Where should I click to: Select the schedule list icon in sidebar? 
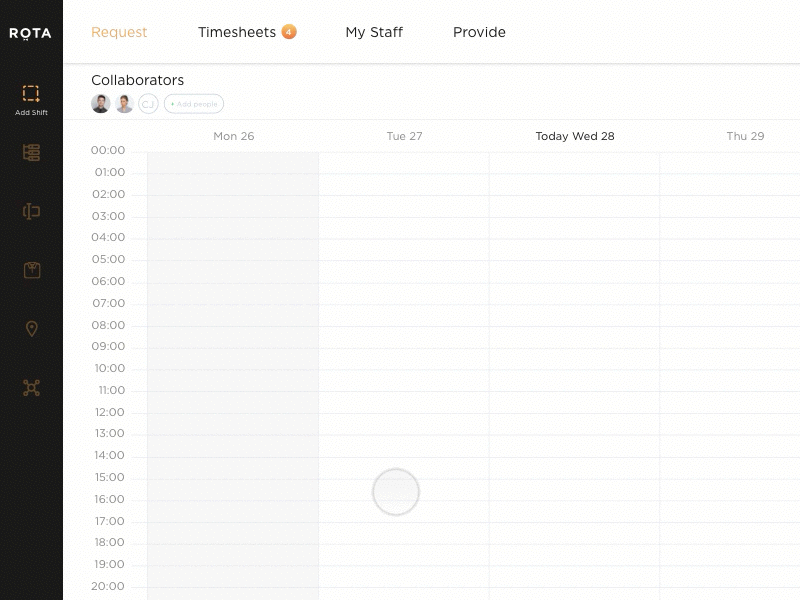(x=31, y=152)
